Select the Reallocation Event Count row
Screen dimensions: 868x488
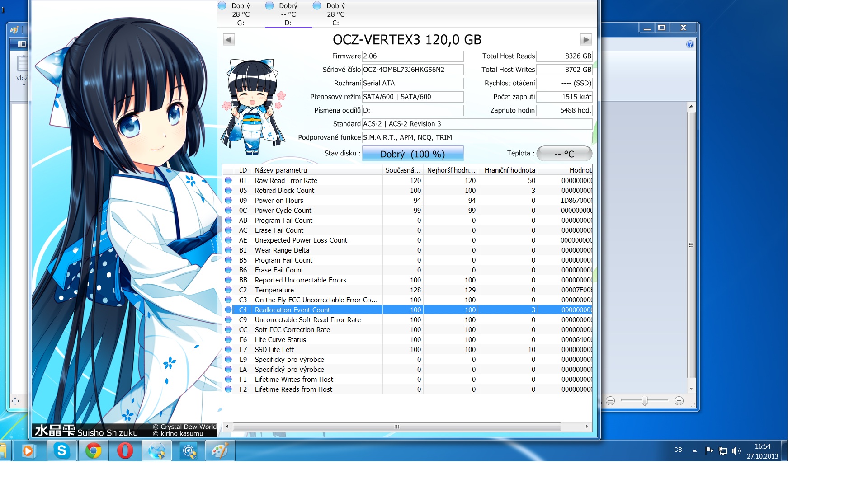pos(407,310)
